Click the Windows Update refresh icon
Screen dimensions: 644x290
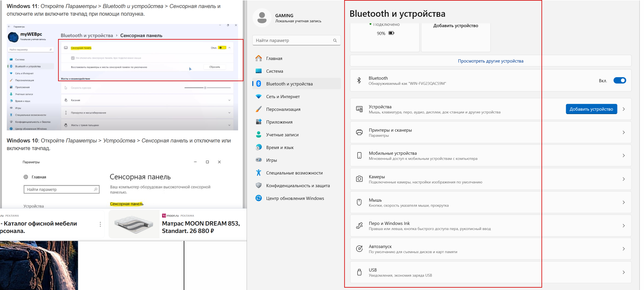(x=258, y=198)
